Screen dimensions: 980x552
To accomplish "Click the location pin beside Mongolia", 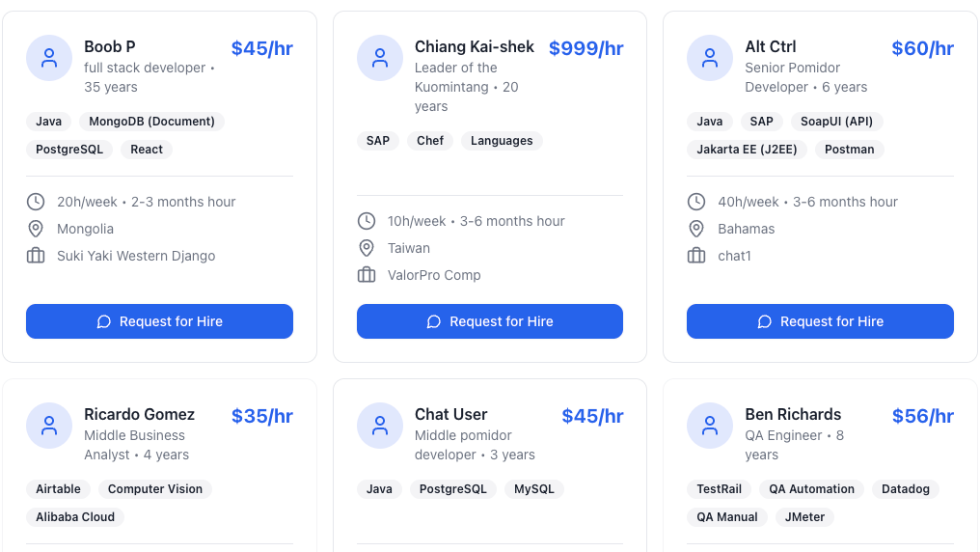I will point(36,229).
